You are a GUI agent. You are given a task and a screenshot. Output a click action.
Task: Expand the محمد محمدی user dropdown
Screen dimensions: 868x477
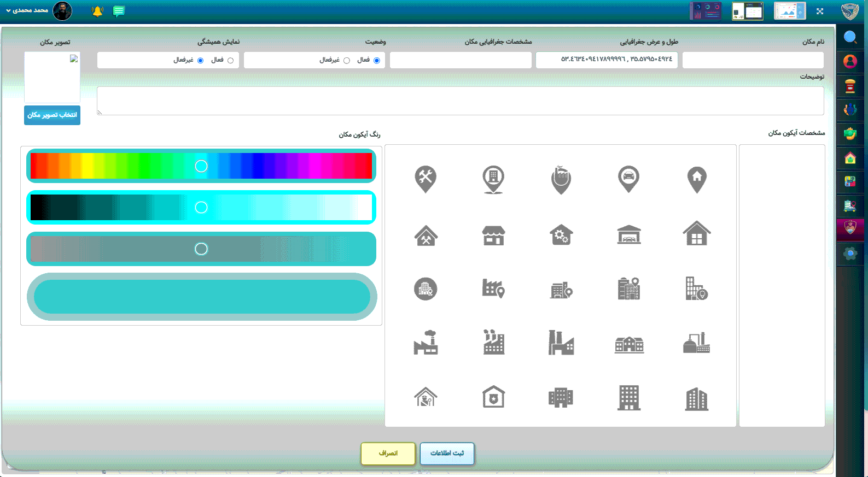pos(28,10)
